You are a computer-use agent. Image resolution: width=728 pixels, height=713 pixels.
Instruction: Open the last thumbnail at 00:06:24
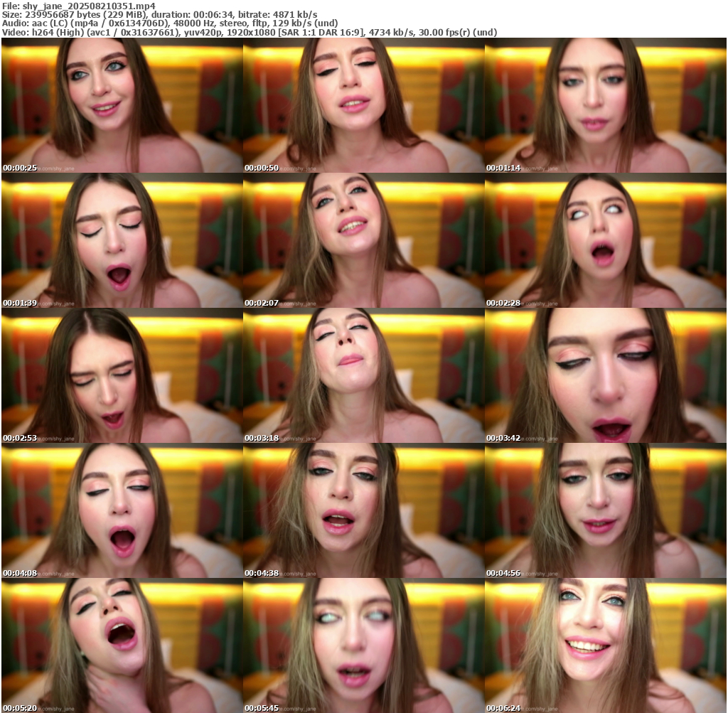(x=605, y=645)
